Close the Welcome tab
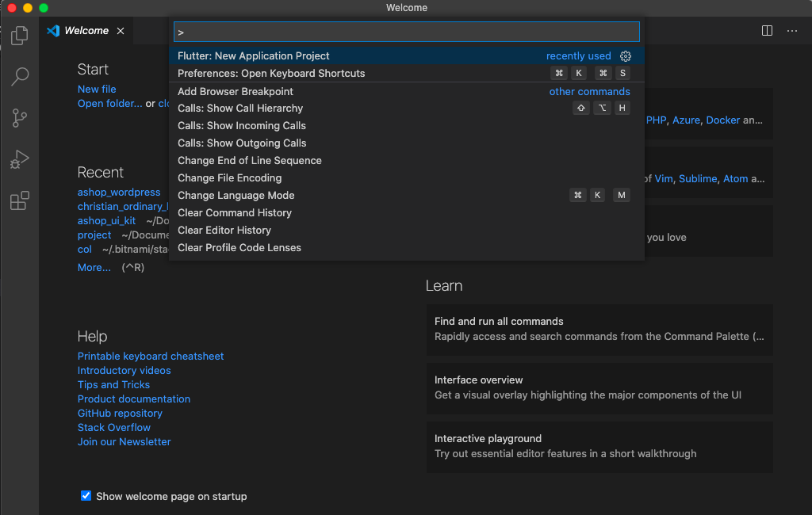 (121, 31)
